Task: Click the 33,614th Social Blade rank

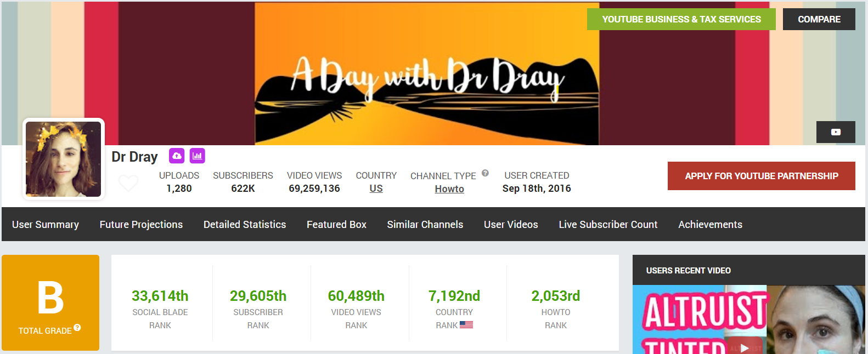Action: [x=160, y=296]
